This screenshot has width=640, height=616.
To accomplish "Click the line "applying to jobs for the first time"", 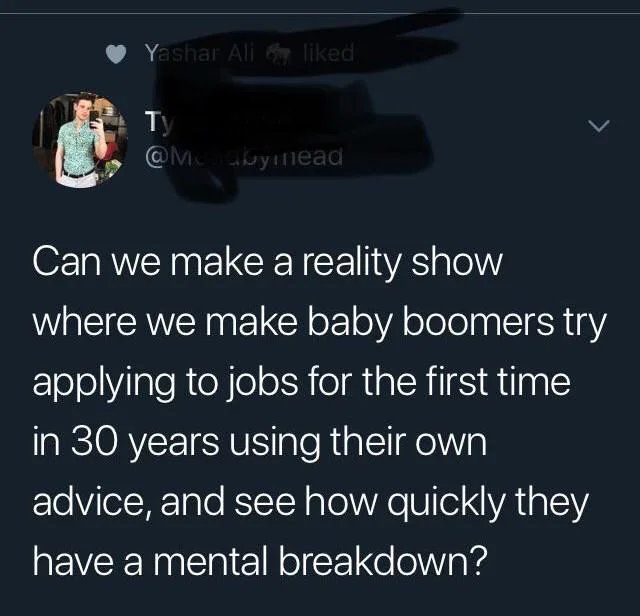I will pos(301,384).
